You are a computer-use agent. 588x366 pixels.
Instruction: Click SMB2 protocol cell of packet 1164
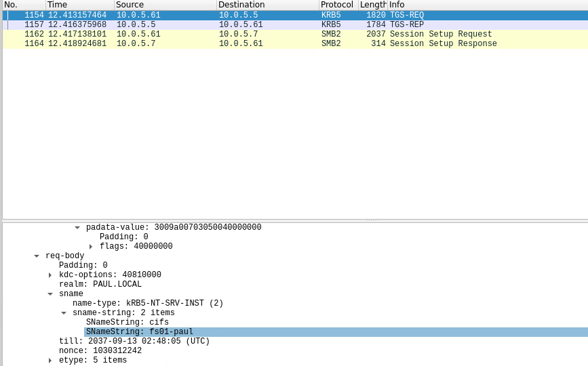tap(331, 43)
